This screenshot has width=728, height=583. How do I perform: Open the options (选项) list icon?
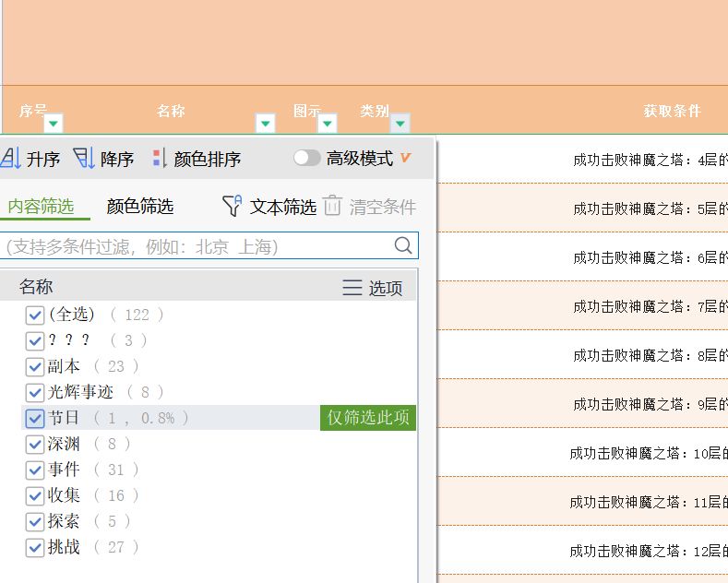(x=352, y=288)
